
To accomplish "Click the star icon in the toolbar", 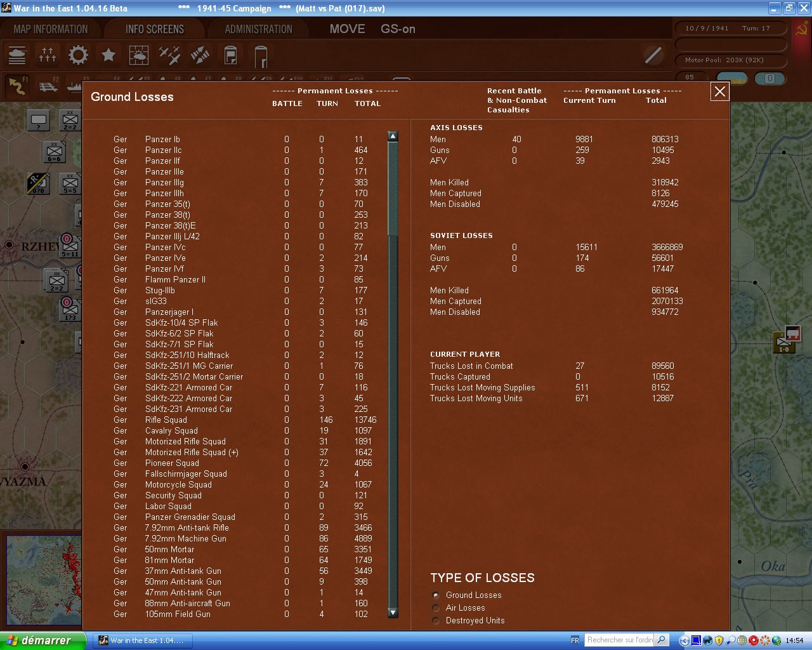I will 108,55.
